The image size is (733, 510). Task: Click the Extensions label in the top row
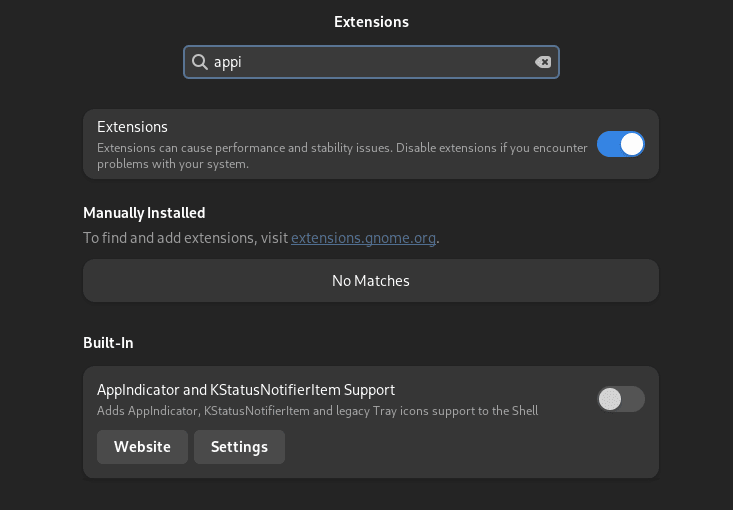point(132,127)
